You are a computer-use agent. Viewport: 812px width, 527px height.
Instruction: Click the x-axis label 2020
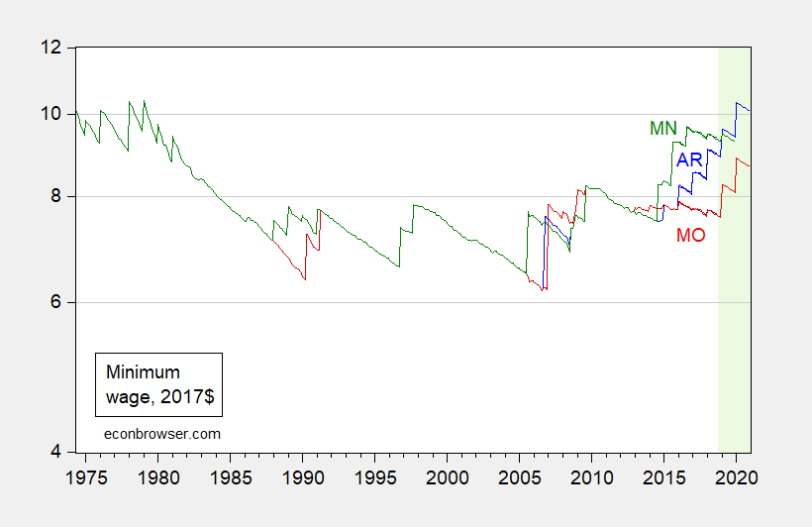[x=737, y=477]
